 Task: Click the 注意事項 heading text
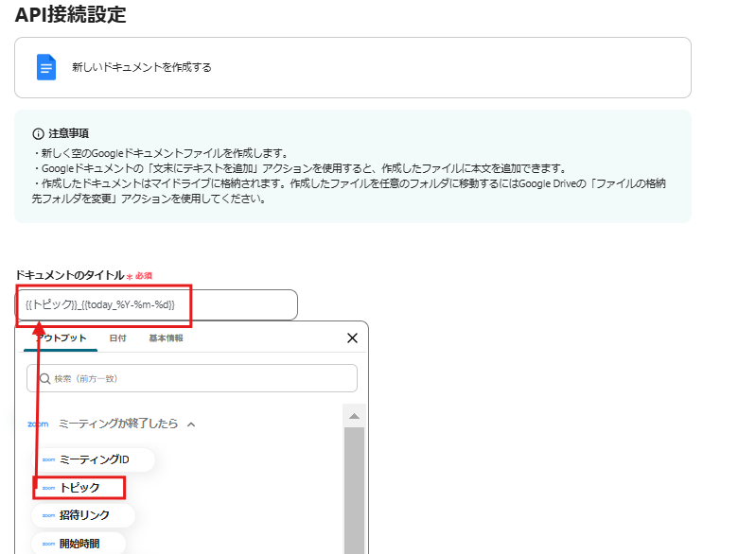68,133
